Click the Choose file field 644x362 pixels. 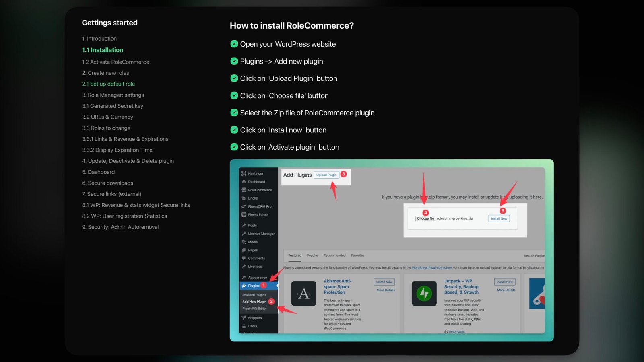[425, 218]
